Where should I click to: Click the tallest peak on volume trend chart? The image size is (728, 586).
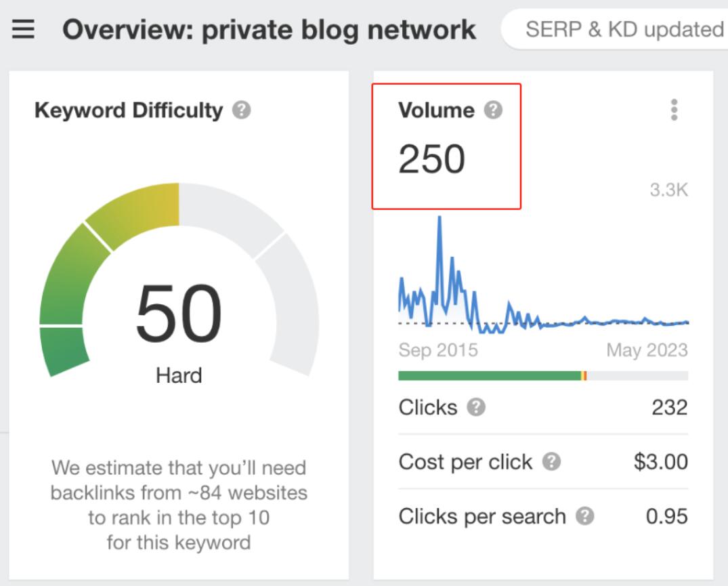pyautogui.click(x=440, y=218)
